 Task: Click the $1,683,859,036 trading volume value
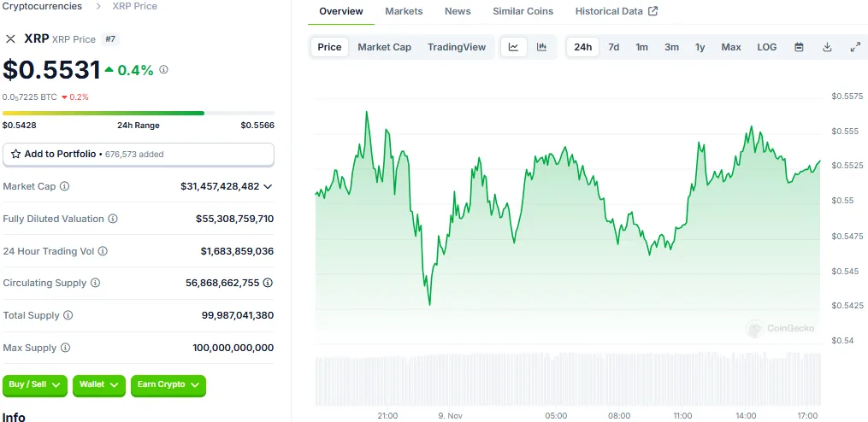click(237, 251)
